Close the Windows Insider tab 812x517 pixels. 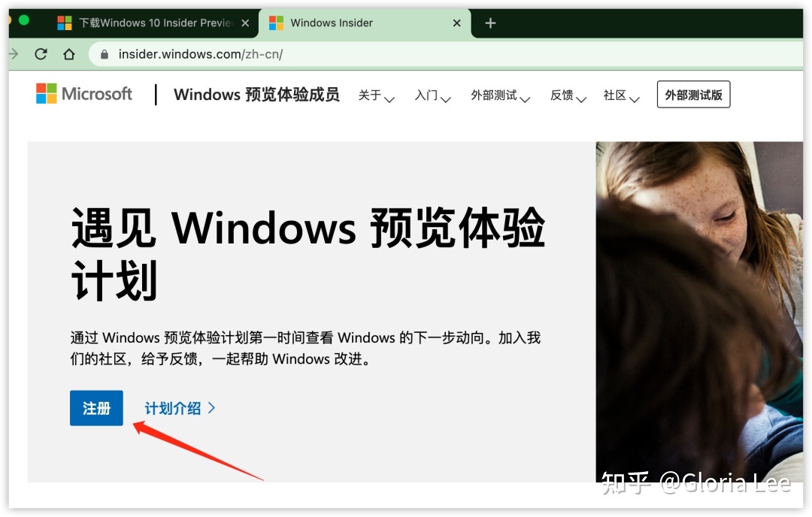(x=457, y=23)
